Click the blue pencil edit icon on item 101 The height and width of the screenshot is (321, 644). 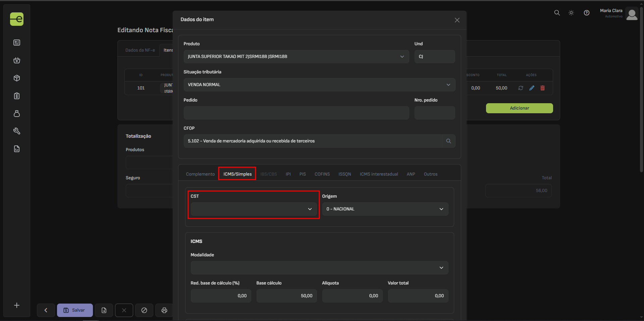[x=532, y=88]
